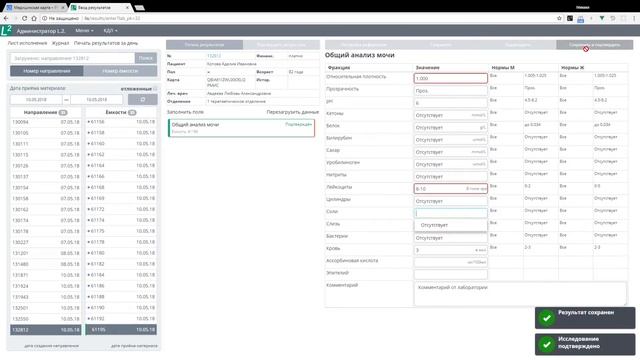The width and height of the screenshot is (640, 360).
Task: Click direction number link 132812 in patient info
Action: [x=214, y=56]
